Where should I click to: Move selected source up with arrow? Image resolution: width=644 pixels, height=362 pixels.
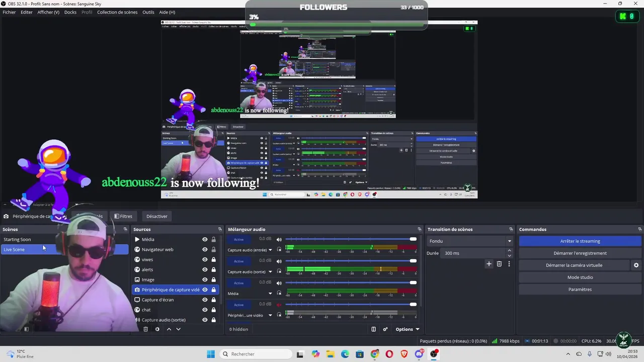(x=169, y=329)
